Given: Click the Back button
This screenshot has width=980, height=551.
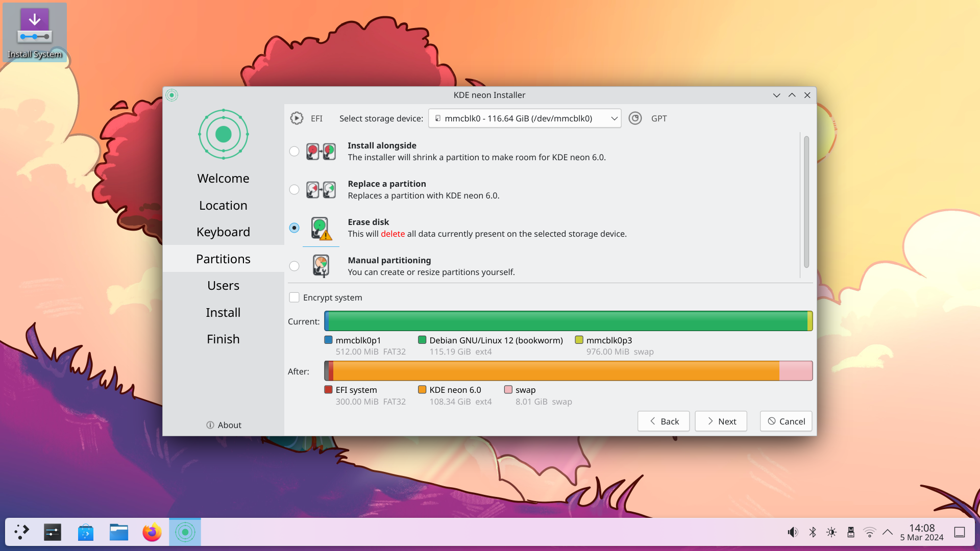Looking at the screenshot, I should click(664, 421).
